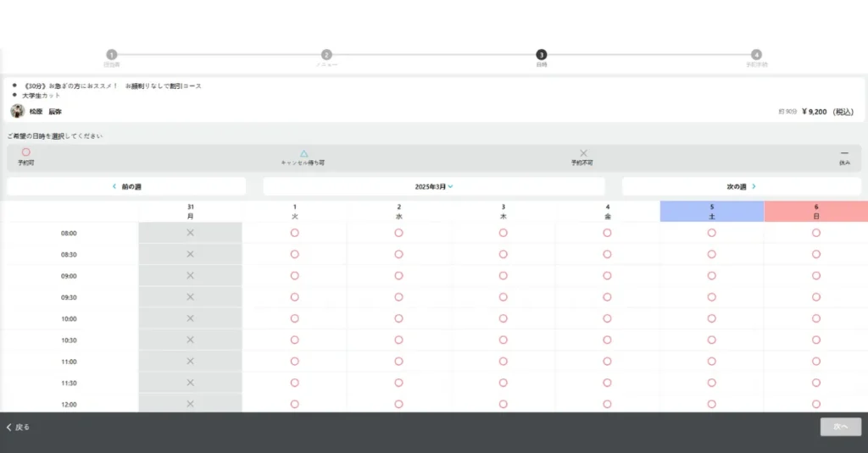868x453 pixels.
Task: Choose the 12:00 slot on Sunday the 6th
Action: point(815,404)
